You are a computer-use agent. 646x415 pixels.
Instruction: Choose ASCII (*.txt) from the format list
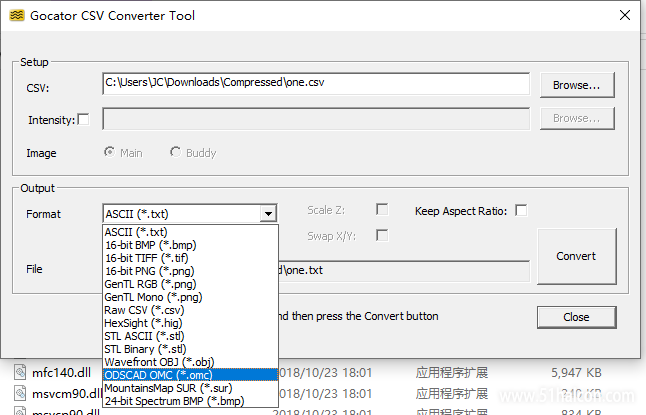tap(190, 232)
